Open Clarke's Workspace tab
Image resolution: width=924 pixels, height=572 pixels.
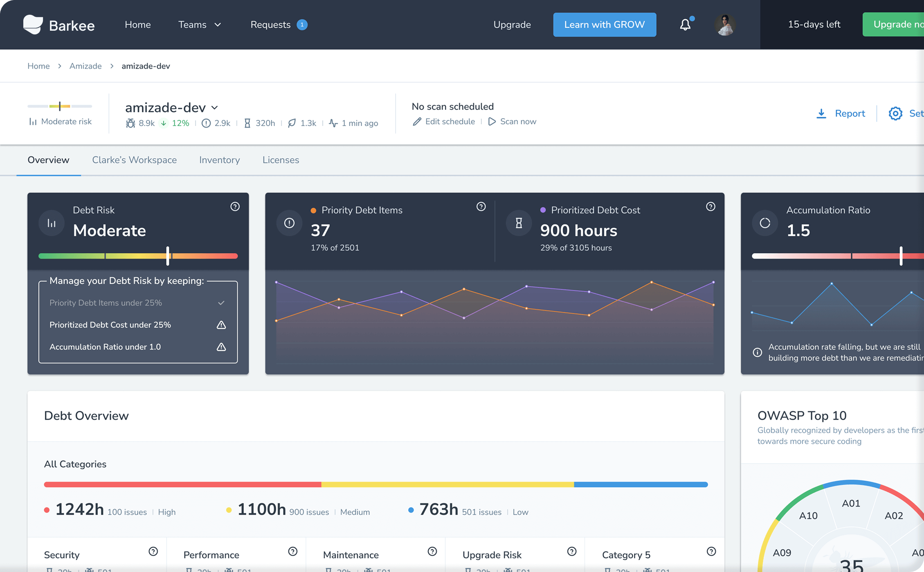pyautogui.click(x=134, y=160)
